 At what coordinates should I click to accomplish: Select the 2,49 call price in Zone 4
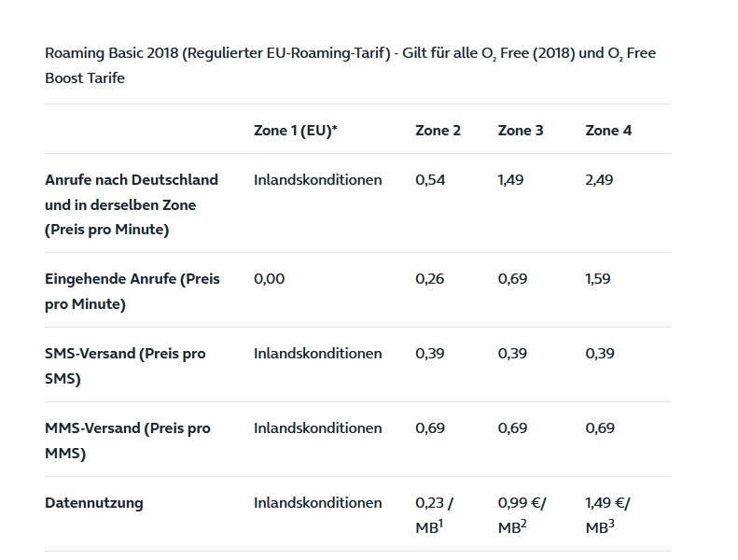click(x=599, y=180)
